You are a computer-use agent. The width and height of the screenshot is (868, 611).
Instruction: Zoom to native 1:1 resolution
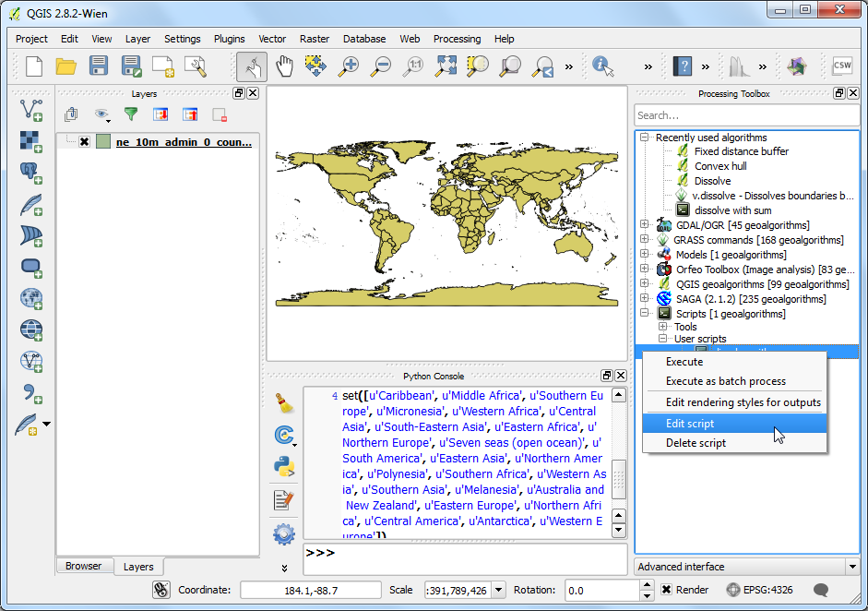point(413,66)
